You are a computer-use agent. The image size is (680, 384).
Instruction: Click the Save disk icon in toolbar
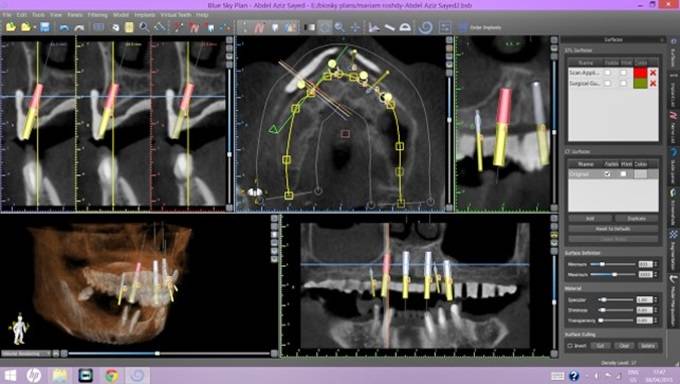(x=45, y=27)
